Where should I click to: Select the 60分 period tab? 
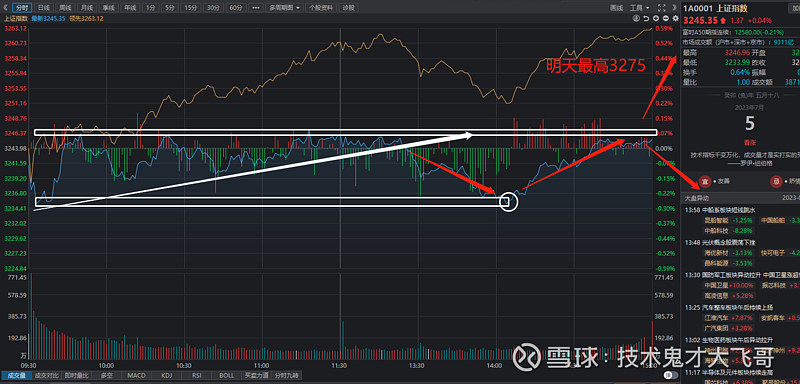[x=236, y=8]
